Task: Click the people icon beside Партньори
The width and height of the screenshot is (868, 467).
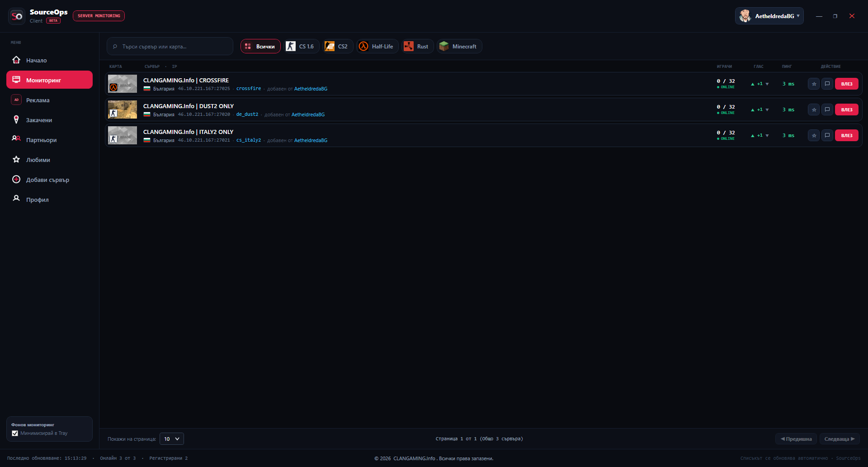Action: [x=16, y=139]
